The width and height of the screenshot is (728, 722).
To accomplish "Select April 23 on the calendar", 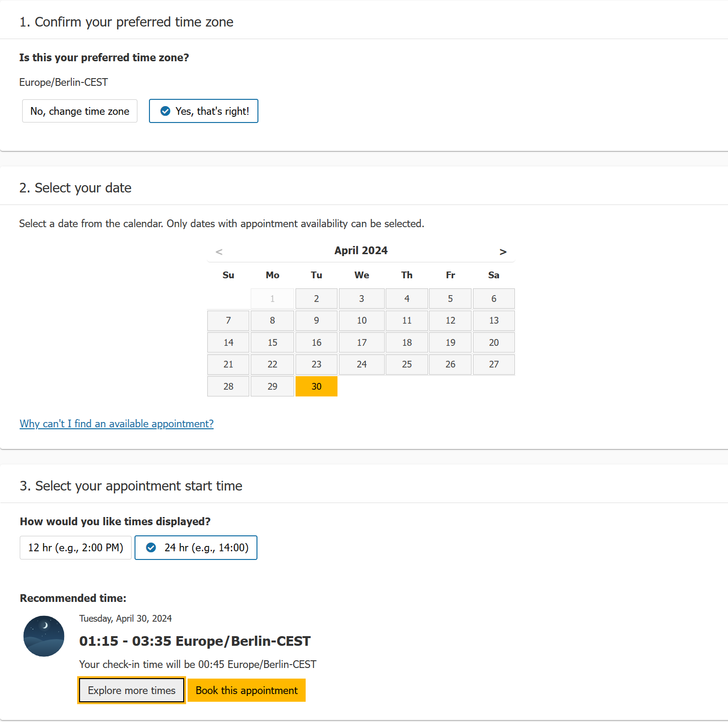I will tap(316, 364).
